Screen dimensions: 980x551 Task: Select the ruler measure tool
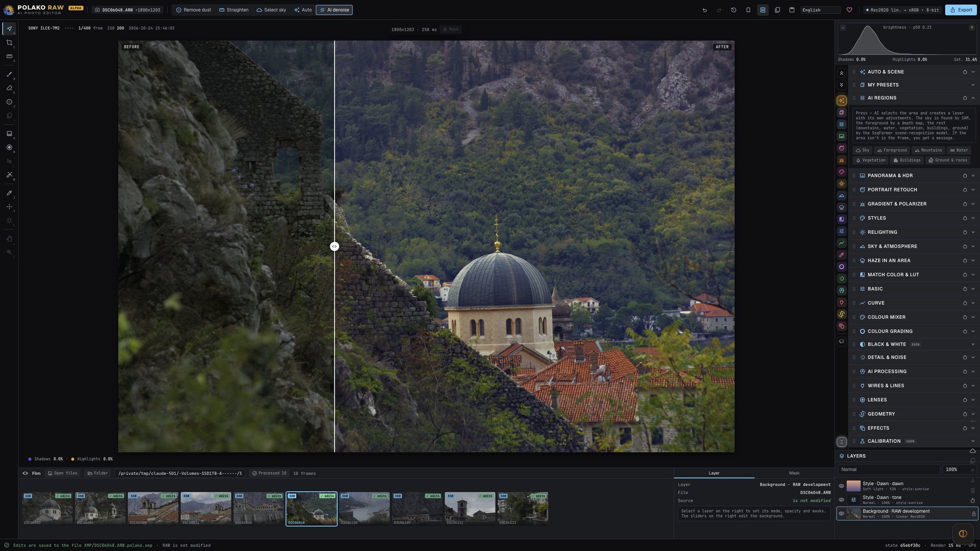[9, 57]
